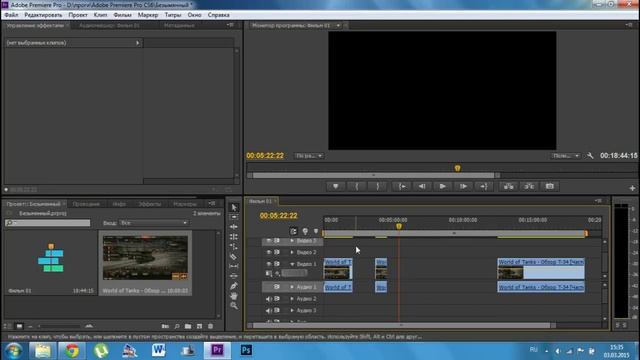Open Find in the Project panel
This screenshot has width=640, height=360.
[x=177, y=326]
